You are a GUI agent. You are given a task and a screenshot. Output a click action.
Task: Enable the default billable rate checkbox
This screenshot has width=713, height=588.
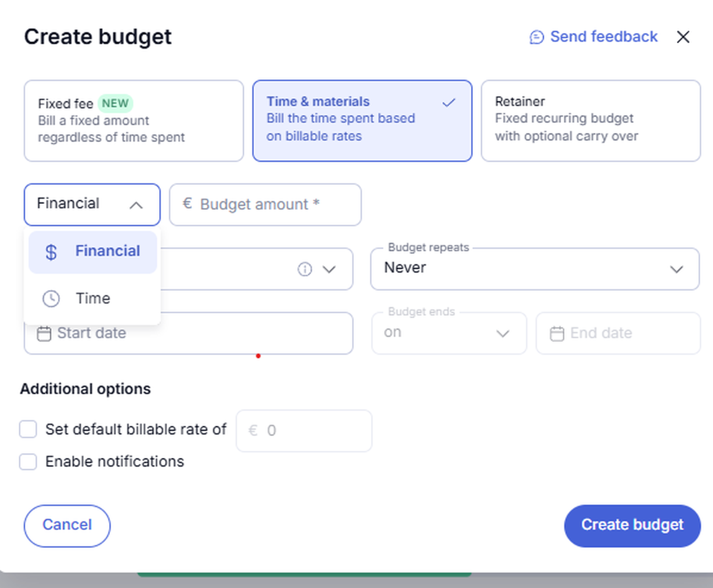coord(28,429)
